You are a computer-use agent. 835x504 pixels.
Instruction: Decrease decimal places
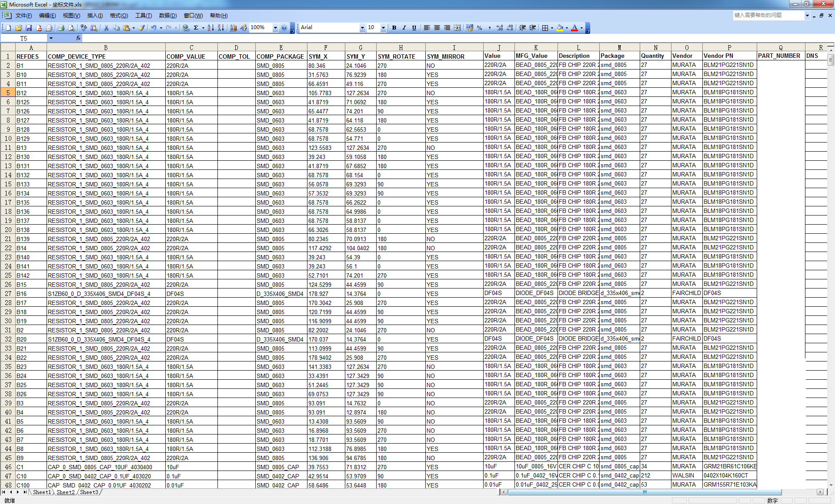[510, 28]
